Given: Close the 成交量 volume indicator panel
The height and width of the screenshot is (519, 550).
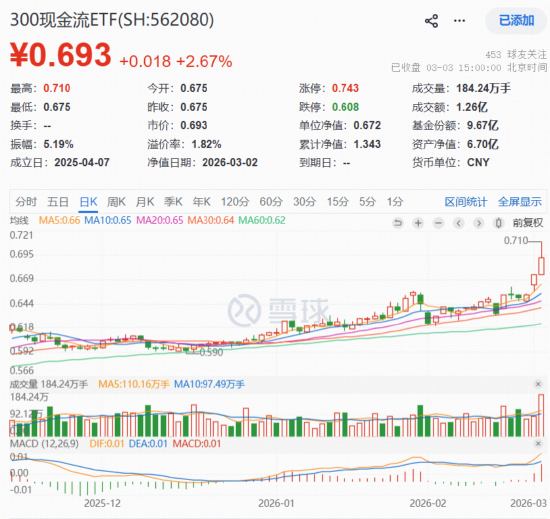Looking at the screenshot, I should tap(538, 384).
